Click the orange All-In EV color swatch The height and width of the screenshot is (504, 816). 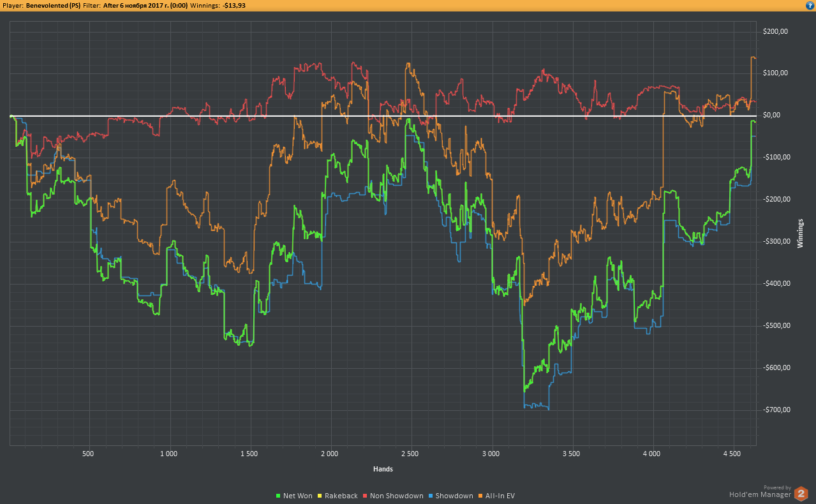[481, 496]
